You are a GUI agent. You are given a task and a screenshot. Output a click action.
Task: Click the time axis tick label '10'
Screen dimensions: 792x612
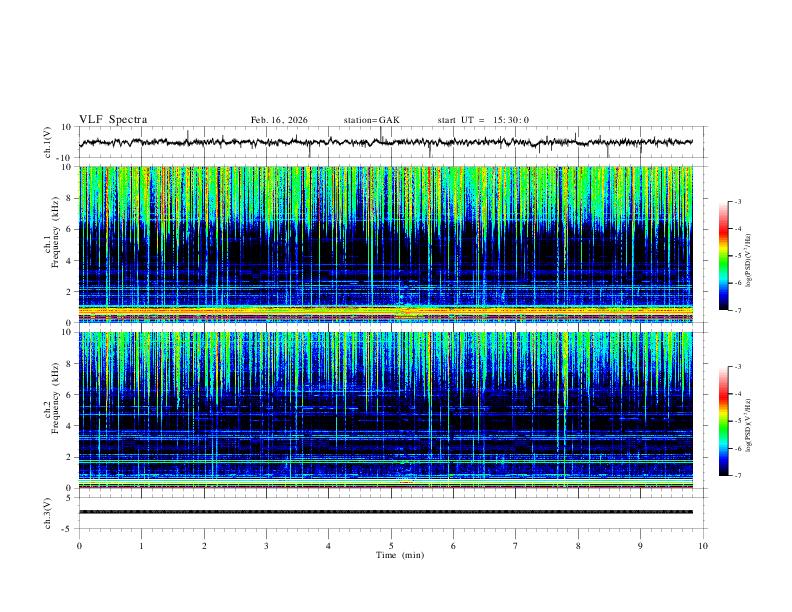click(x=703, y=546)
